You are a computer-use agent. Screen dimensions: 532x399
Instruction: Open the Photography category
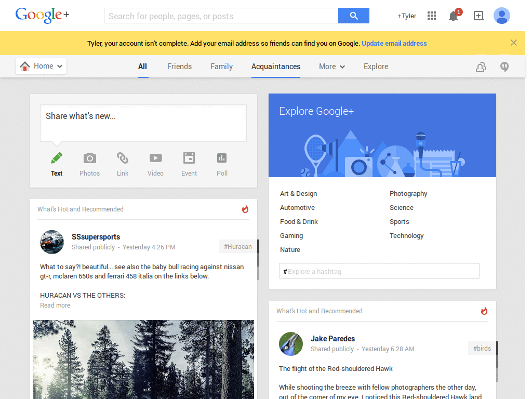(408, 193)
